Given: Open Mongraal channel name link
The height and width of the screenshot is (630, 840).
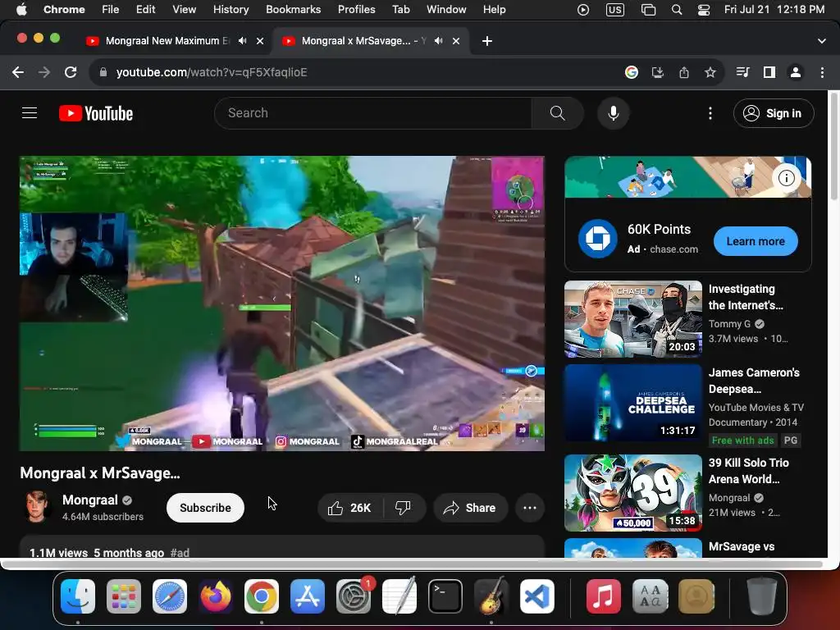Looking at the screenshot, I should 90,500.
